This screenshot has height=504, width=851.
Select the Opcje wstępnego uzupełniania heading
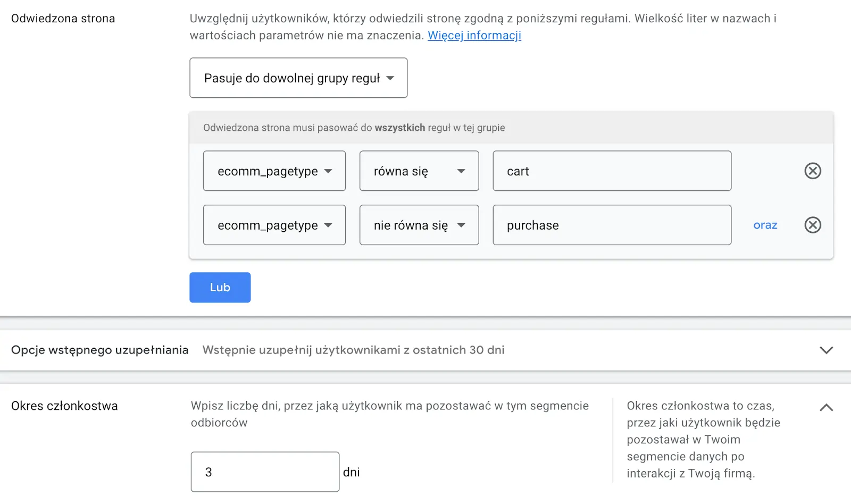coord(99,350)
